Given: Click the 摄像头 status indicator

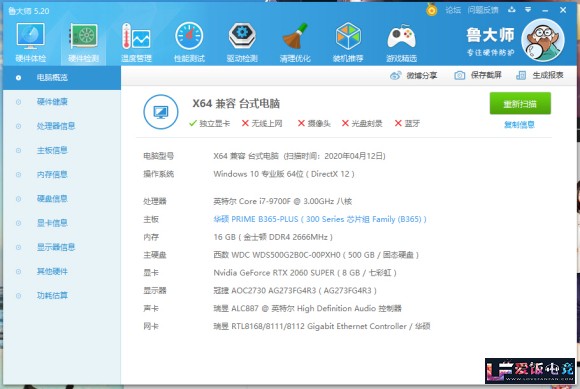Looking at the screenshot, I should point(314,124).
